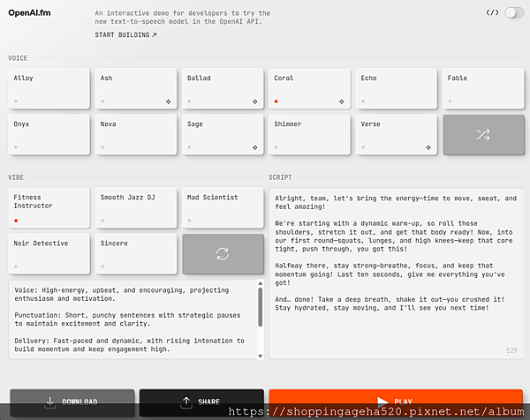Shuffle to a random voice
Screen dimensions: 530x420
click(x=483, y=135)
